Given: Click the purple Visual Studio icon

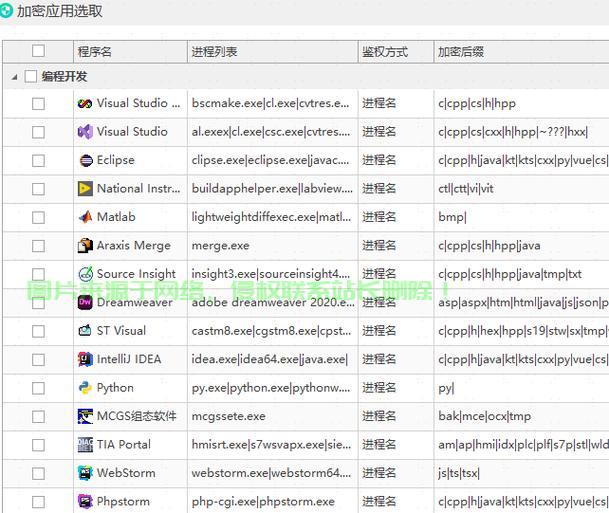Looking at the screenshot, I should click(85, 132).
